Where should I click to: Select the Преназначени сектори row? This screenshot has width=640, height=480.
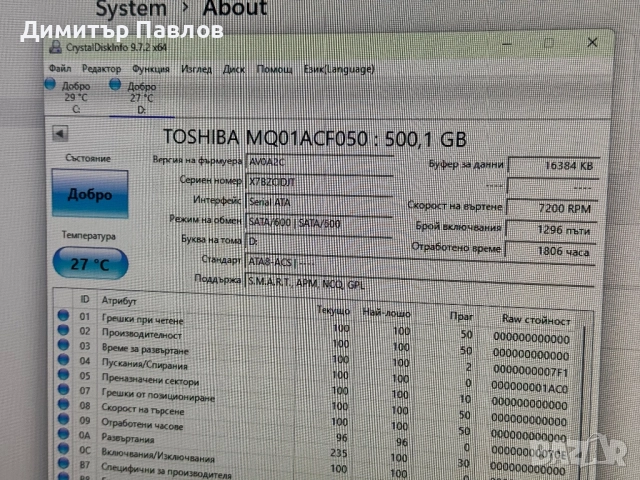pyautogui.click(x=314, y=388)
